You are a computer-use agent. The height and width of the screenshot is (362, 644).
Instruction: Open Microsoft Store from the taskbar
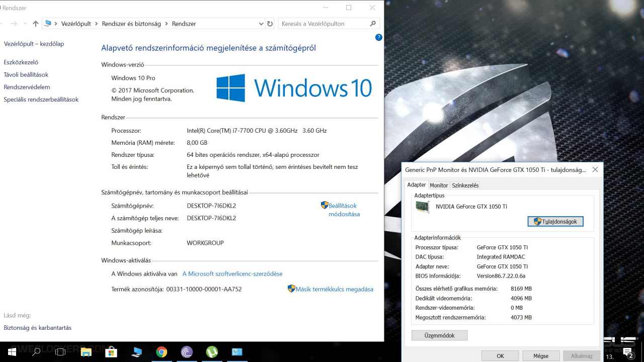click(111, 352)
